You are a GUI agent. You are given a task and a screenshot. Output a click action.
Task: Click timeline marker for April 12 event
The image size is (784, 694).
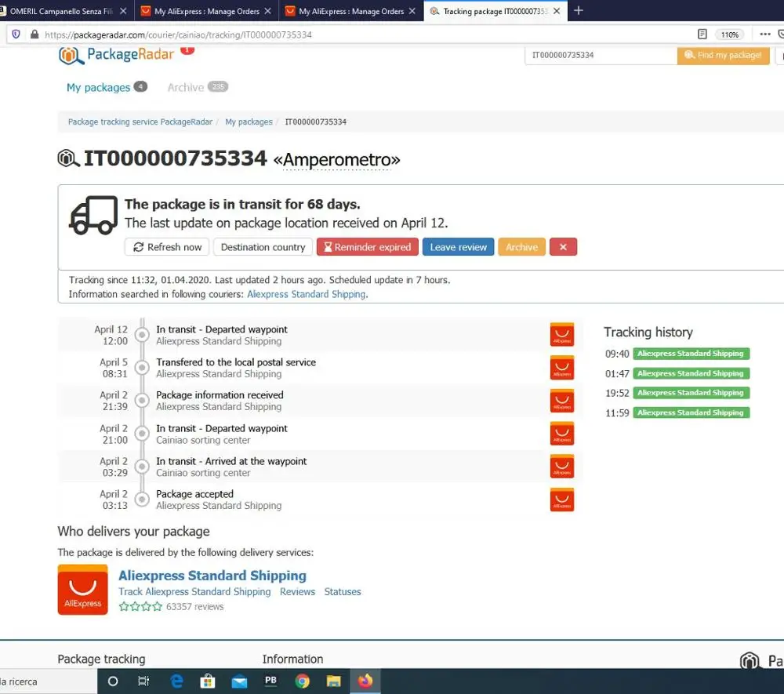[142, 335]
